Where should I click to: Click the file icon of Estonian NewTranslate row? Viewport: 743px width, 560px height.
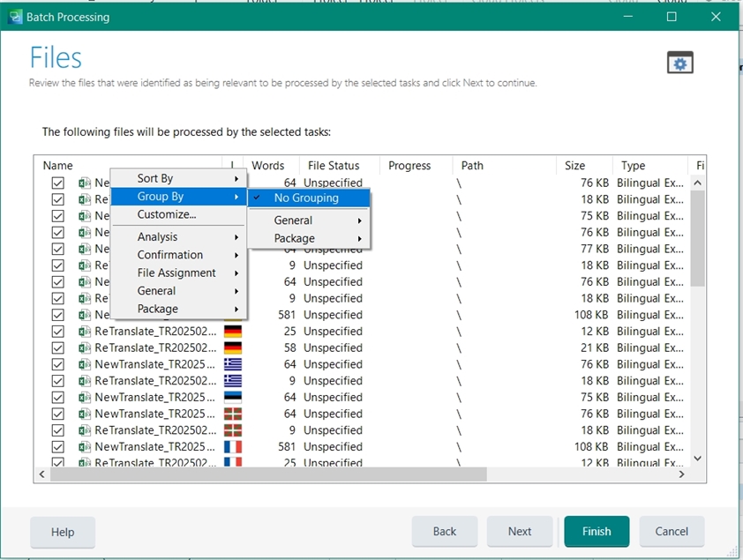coord(85,398)
